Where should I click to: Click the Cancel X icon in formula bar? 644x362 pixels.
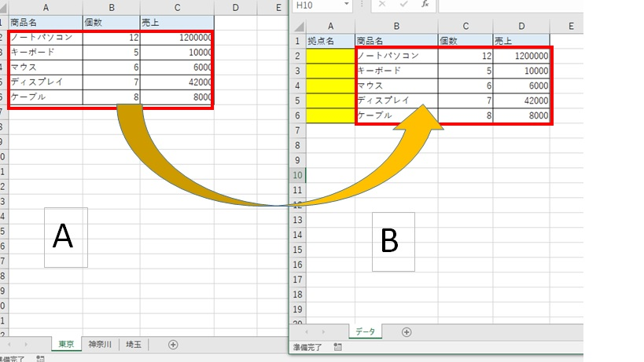point(381,5)
